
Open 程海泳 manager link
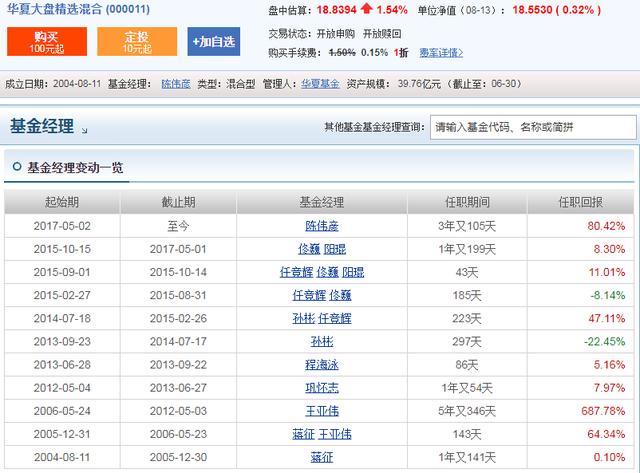pos(322,365)
